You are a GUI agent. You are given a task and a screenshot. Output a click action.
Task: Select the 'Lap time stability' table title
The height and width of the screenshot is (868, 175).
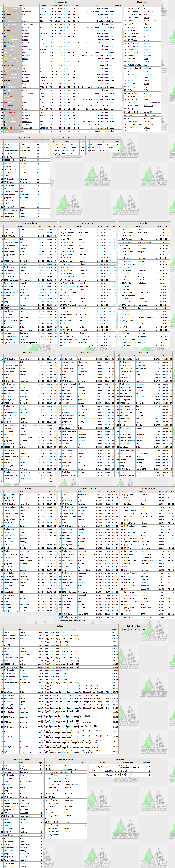coord(29,223)
